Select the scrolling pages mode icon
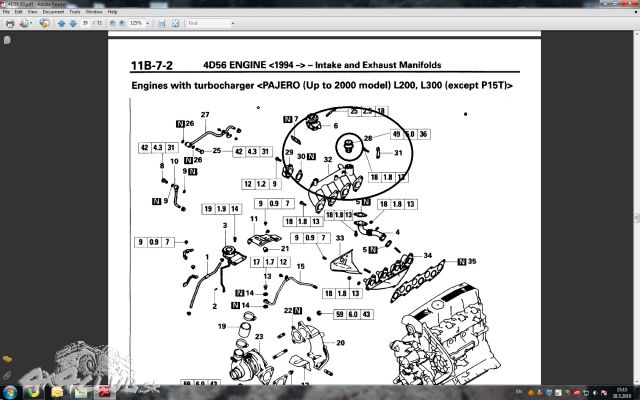This screenshot has width=640, height=400. click(x=162, y=23)
